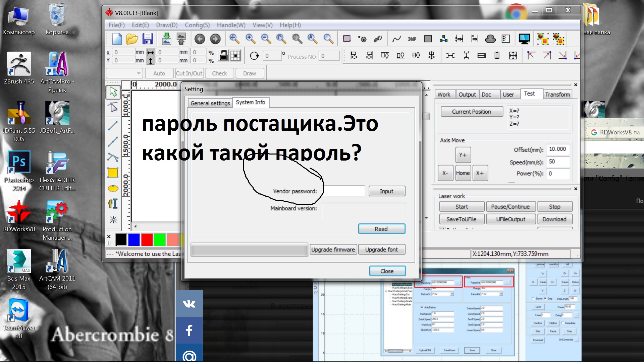The width and height of the screenshot is (644, 362).
Task: Toggle the aspect ratio lock icon
Action: coord(223,56)
